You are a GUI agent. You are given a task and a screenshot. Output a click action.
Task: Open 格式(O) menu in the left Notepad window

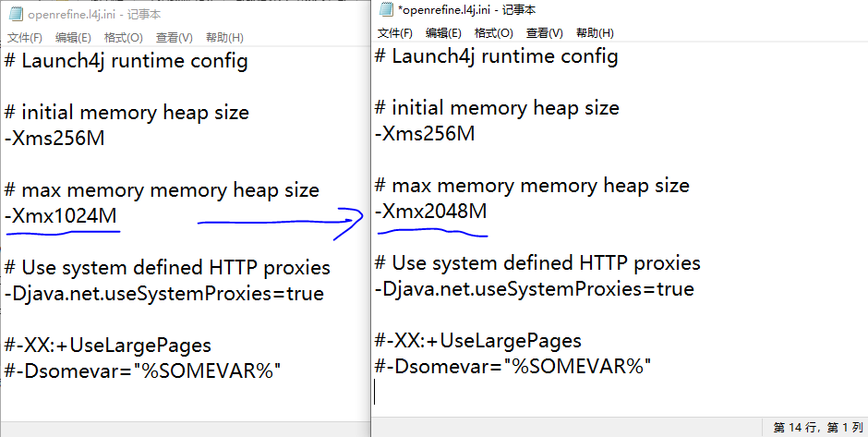[x=124, y=38]
